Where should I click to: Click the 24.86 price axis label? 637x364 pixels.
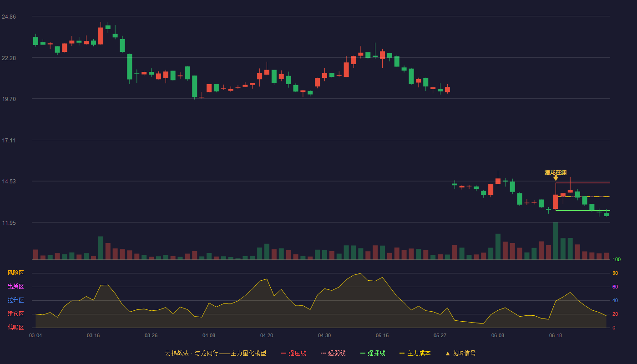click(x=9, y=17)
